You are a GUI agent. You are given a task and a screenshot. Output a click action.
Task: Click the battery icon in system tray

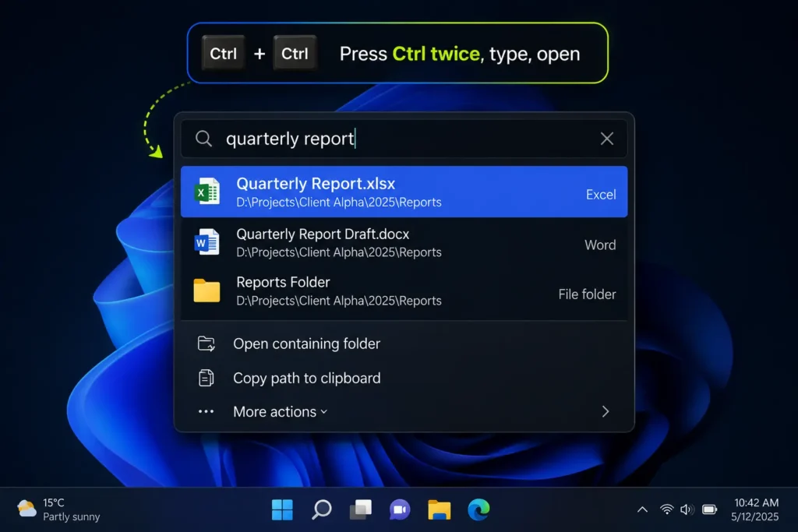(x=709, y=509)
